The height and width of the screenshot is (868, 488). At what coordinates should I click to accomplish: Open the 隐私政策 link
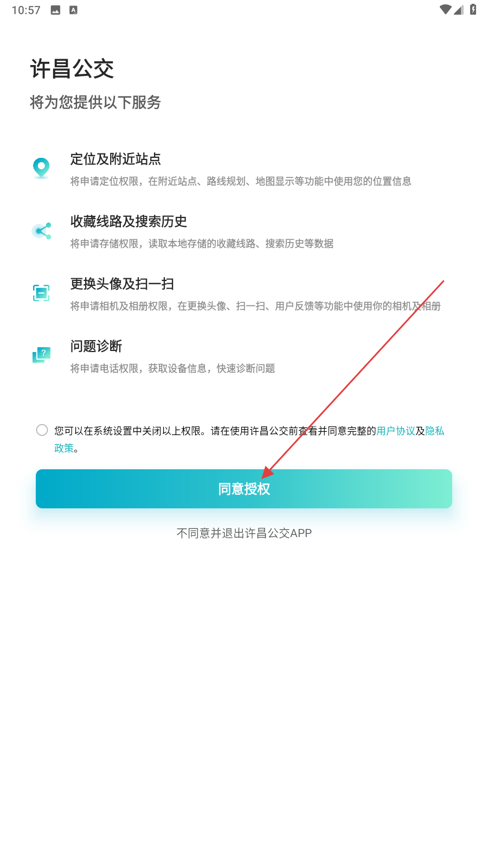[435, 431]
